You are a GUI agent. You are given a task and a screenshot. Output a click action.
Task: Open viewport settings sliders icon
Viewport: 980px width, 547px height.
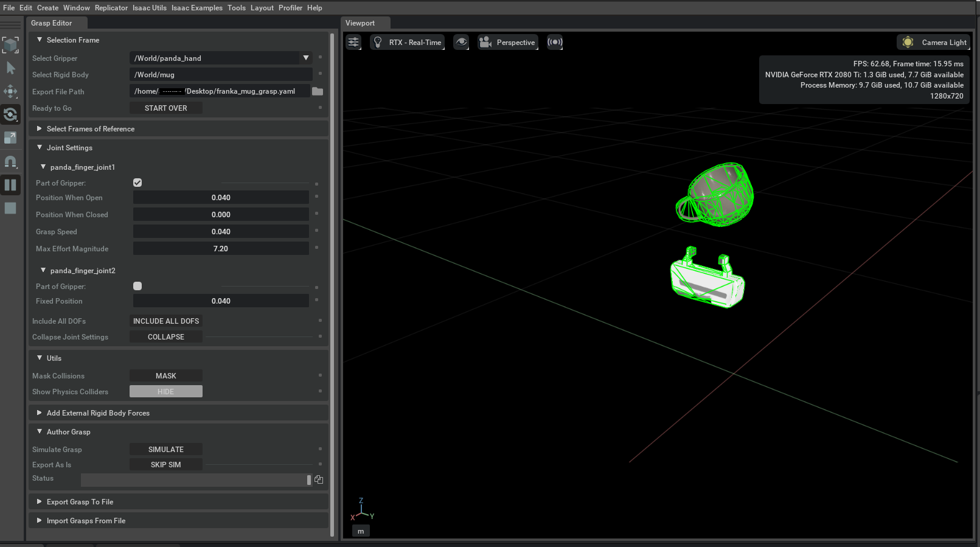pyautogui.click(x=353, y=42)
